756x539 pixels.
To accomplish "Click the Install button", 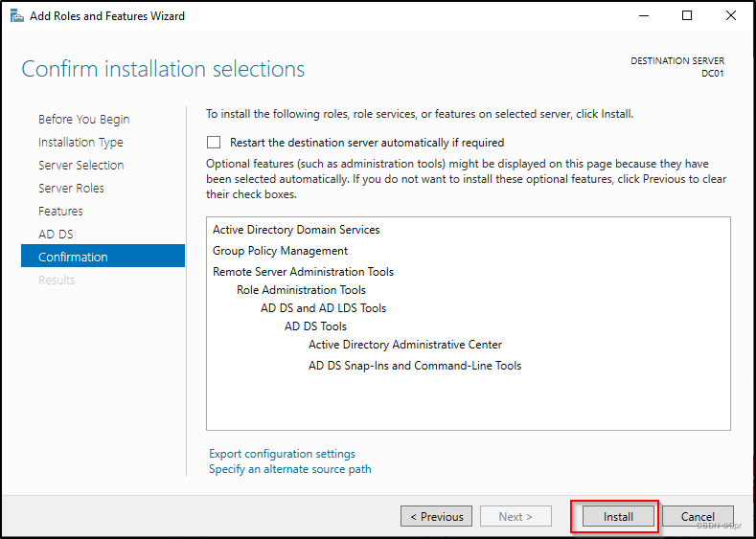I will click(x=619, y=516).
